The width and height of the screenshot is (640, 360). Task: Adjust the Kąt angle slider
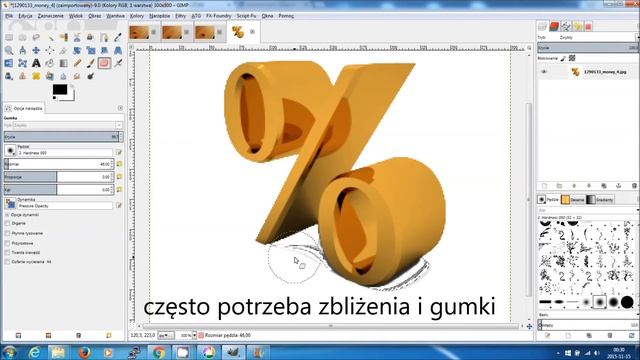point(59,190)
